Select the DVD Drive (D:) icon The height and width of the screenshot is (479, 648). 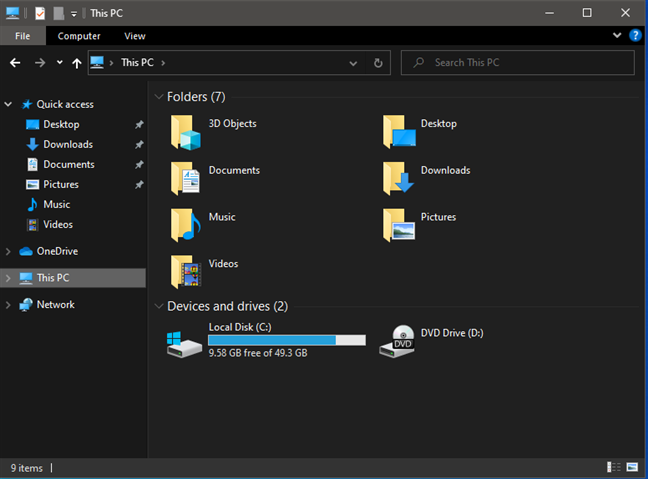[x=402, y=340]
